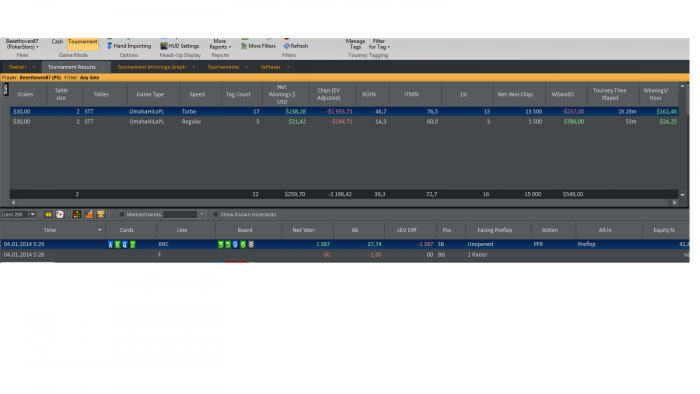Open Hand Importing options
Image resolution: width=700 pixels, height=394 pixels.
[x=129, y=46]
